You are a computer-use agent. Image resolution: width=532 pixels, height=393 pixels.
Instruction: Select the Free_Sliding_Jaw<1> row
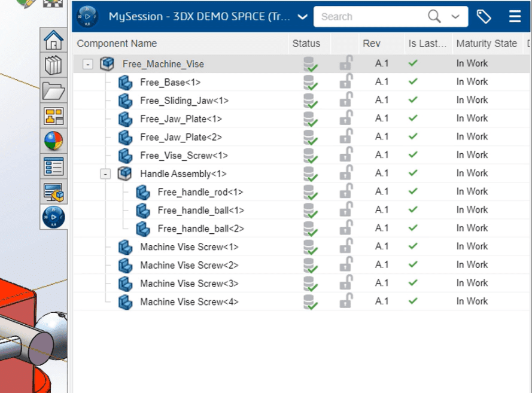click(302, 100)
